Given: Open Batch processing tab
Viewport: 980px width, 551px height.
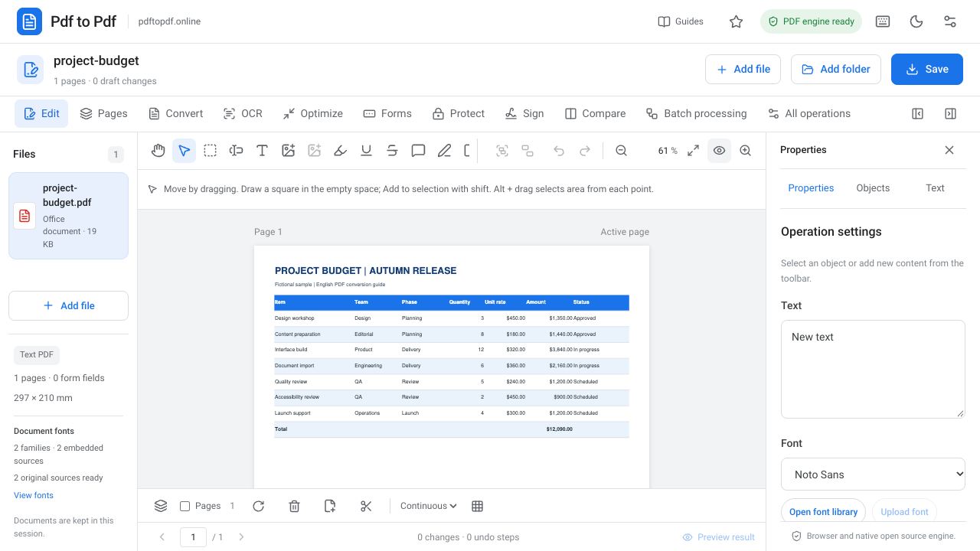Looking at the screenshot, I should pyautogui.click(x=696, y=113).
